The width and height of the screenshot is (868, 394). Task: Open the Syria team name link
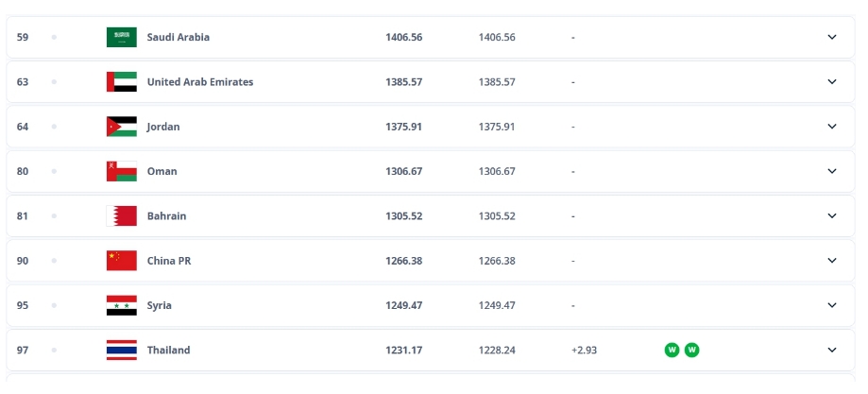(160, 305)
